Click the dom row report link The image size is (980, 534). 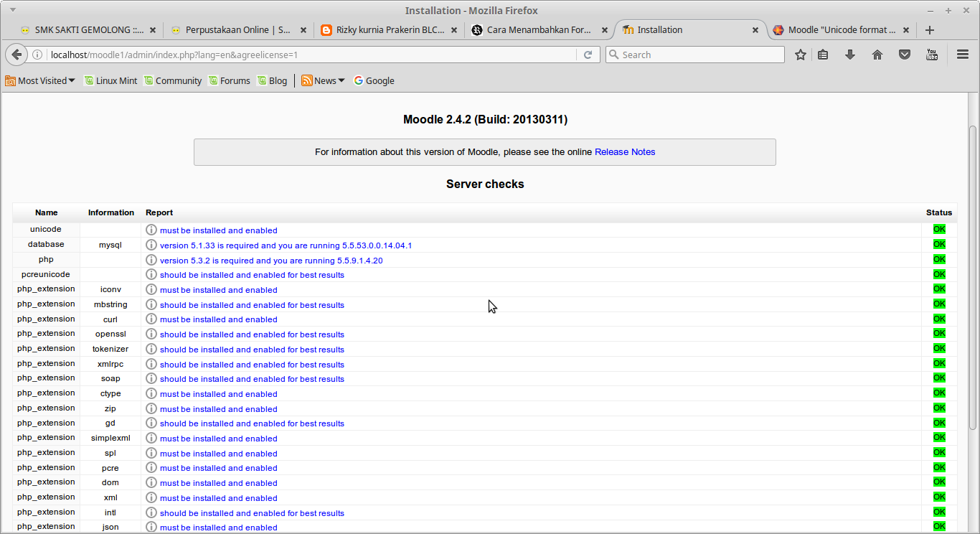(218, 483)
